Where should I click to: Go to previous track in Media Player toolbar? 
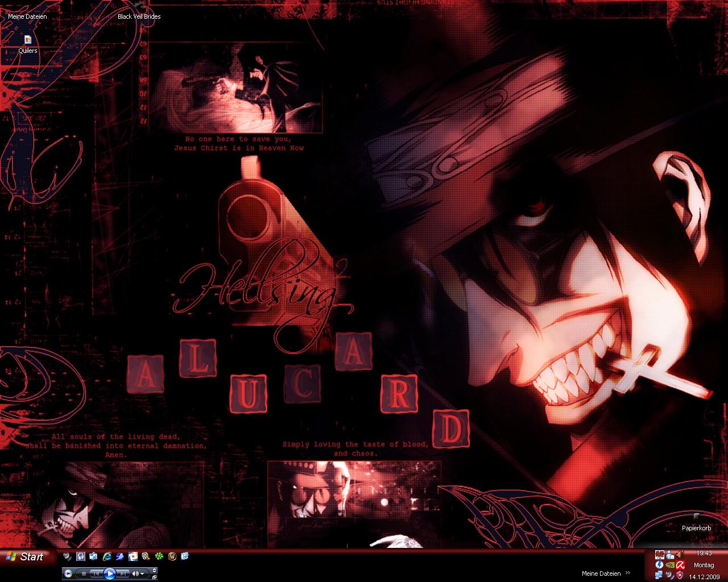tap(95, 573)
